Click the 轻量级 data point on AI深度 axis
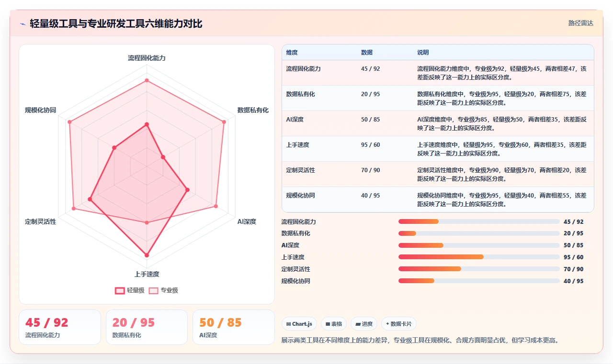Viewport: 613px width, 364px height. tap(187, 190)
